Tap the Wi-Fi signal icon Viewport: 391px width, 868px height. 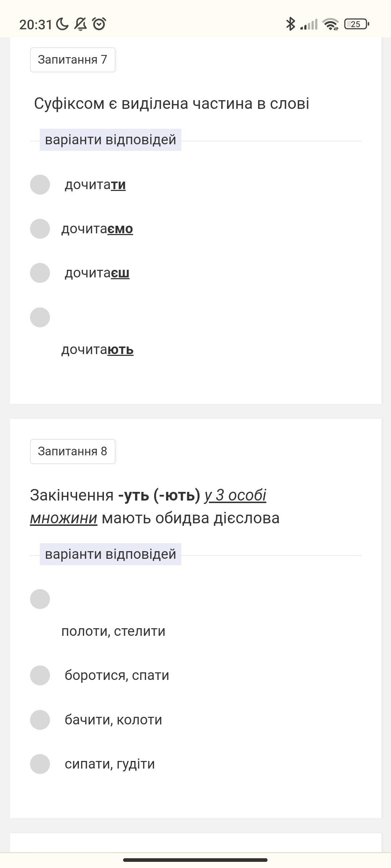coord(331,24)
